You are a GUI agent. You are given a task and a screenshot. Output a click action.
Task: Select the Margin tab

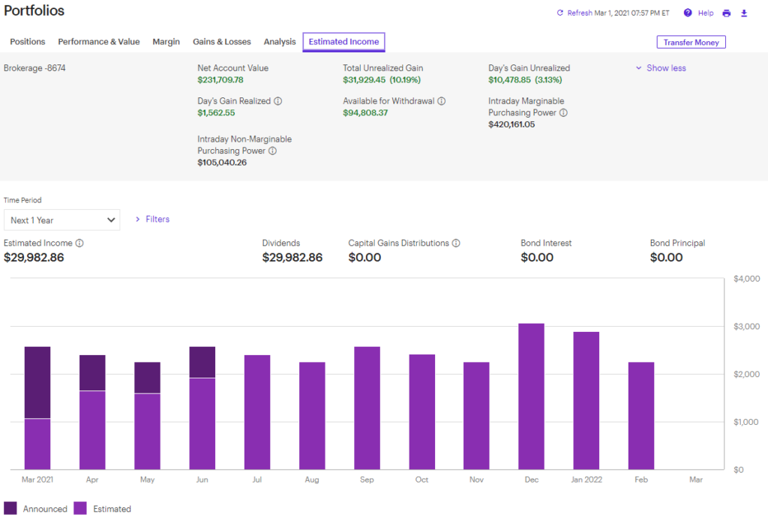point(166,42)
